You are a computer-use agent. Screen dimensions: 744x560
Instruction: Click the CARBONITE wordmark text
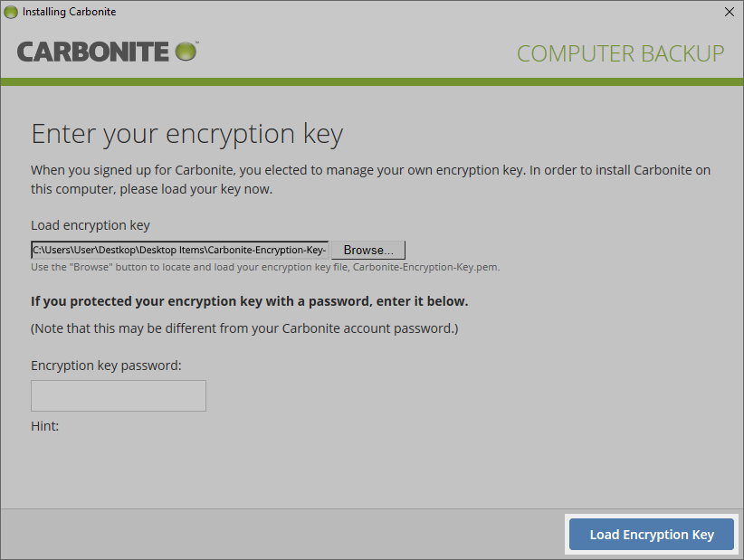click(93, 52)
